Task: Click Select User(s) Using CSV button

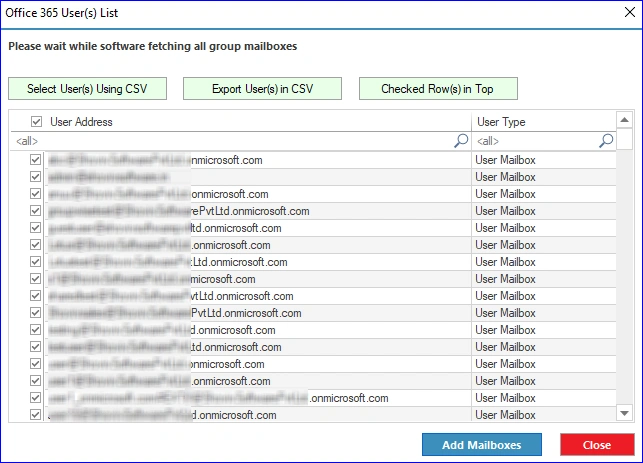Action: click(87, 89)
